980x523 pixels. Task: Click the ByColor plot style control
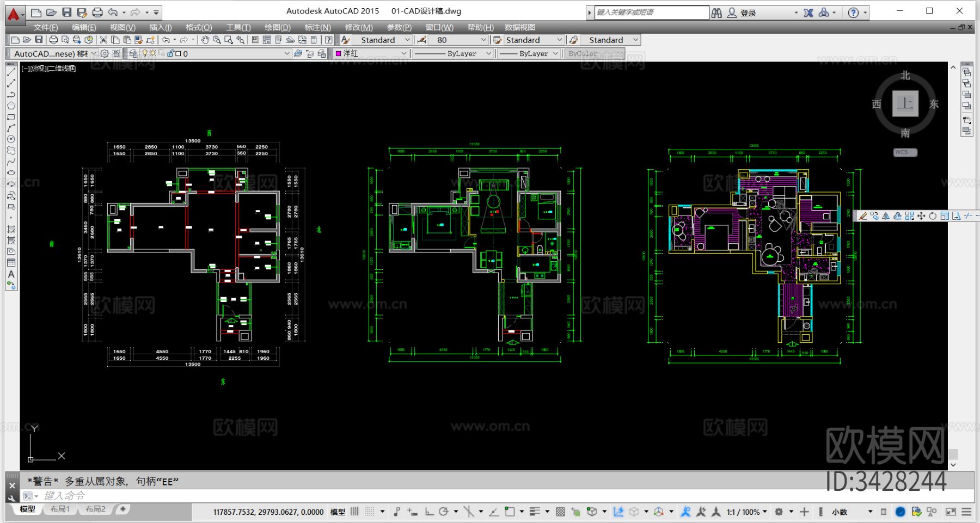pos(595,53)
